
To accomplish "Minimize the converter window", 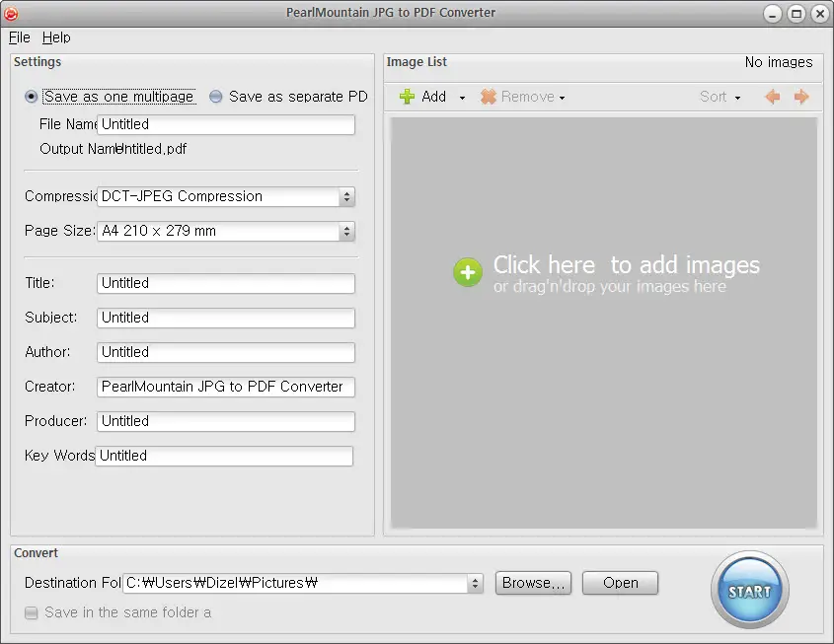I will (772, 14).
